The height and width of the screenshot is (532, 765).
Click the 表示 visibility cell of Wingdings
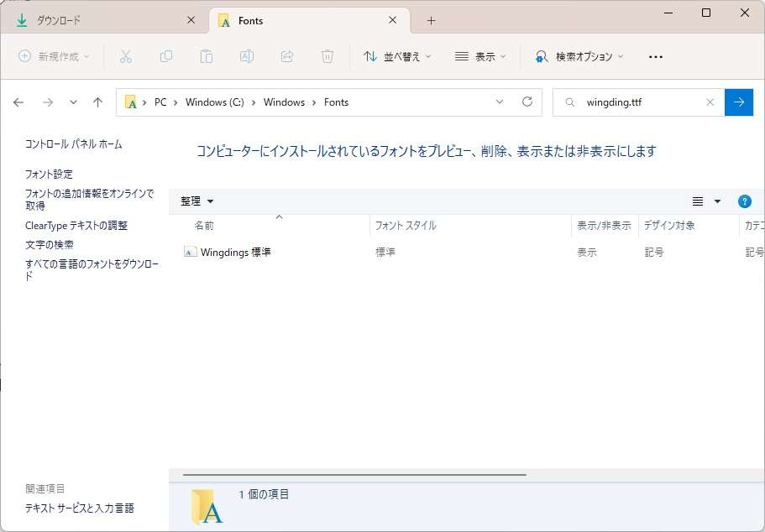pos(587,252)
